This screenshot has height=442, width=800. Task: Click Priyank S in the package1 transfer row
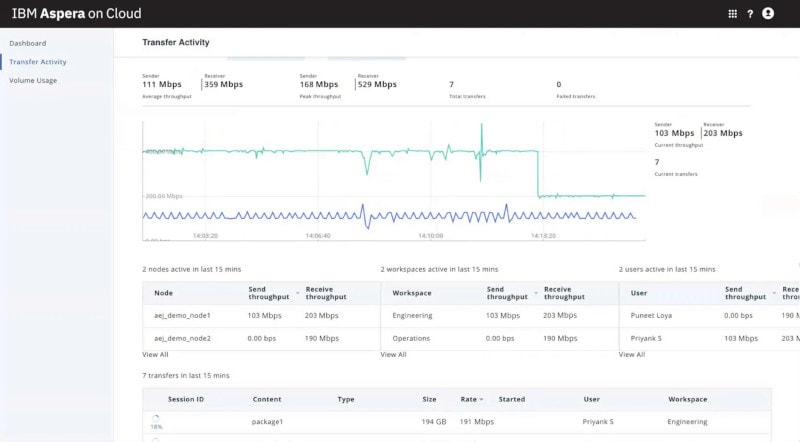point(598,422)
